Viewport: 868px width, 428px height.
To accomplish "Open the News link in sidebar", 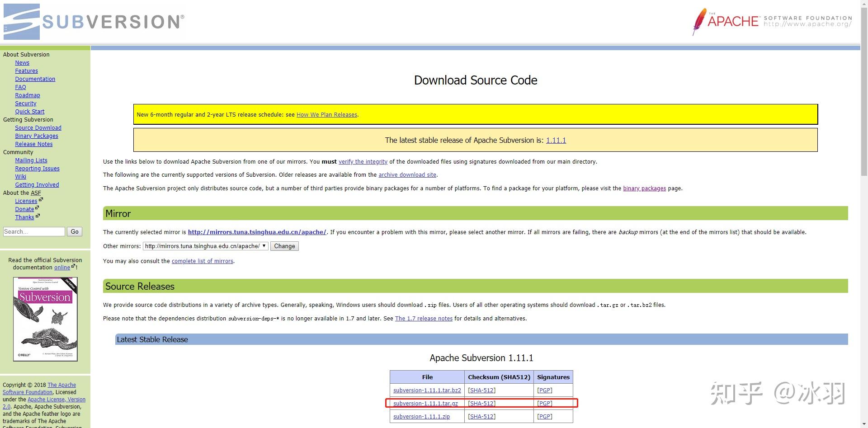I will point(22,63).
